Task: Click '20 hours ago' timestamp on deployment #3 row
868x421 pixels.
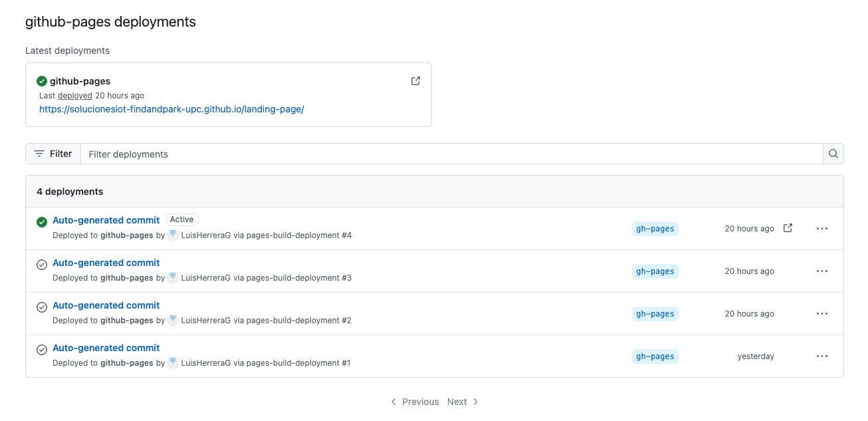Action: click(750, 271)
